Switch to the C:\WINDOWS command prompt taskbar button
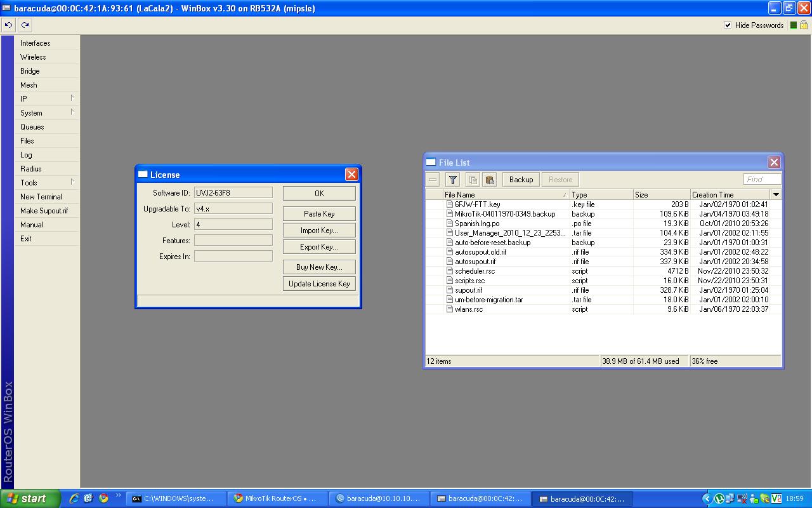Viewport: 812px width, 508px height. pyautogui.click(x=177, y=498)
